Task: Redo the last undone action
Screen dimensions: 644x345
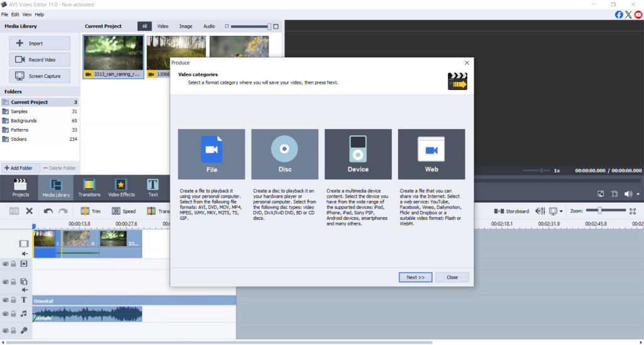Action: tap(63, 211)
